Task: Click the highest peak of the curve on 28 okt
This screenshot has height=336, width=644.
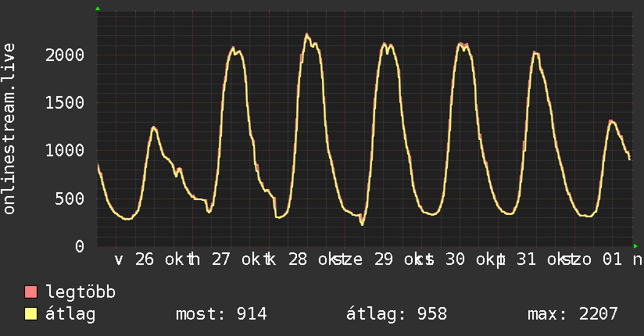Action: point(306,35)
